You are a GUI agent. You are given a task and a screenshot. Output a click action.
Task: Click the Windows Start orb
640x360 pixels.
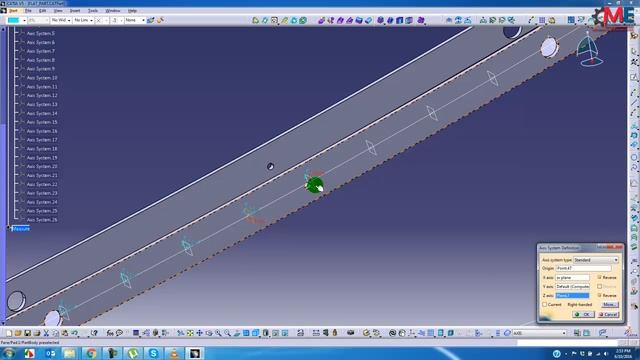[x=8, y=353]
